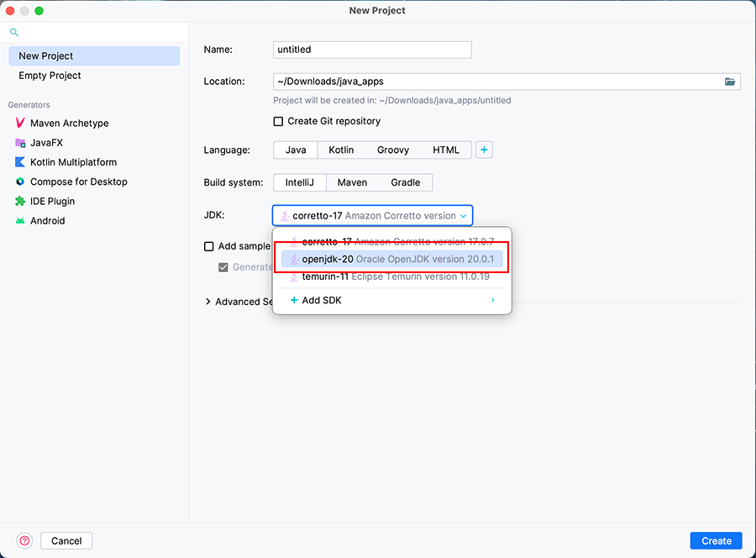Select openjdk-20 from the JDK list
Image resolution: width=756 pixels, height=558 pixels.
click(391, 259)
